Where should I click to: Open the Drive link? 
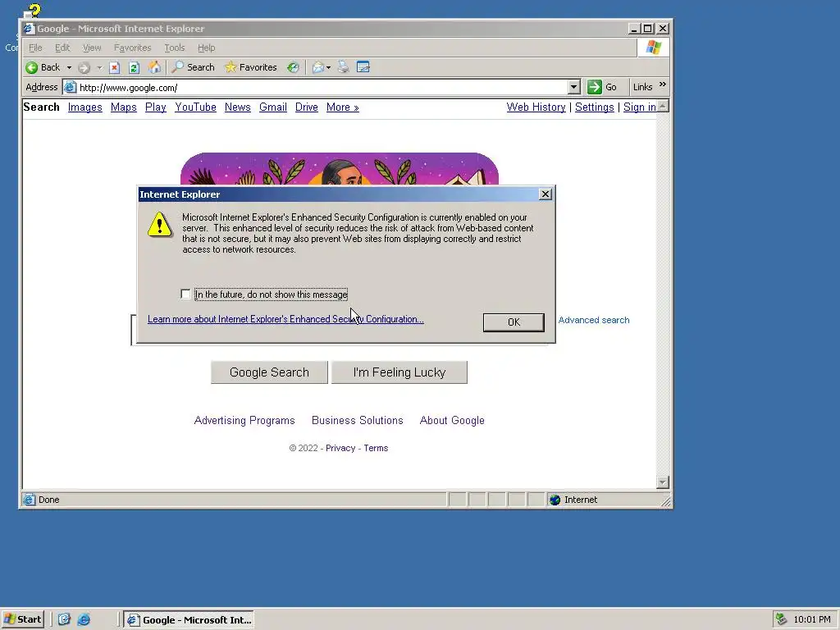307,107
